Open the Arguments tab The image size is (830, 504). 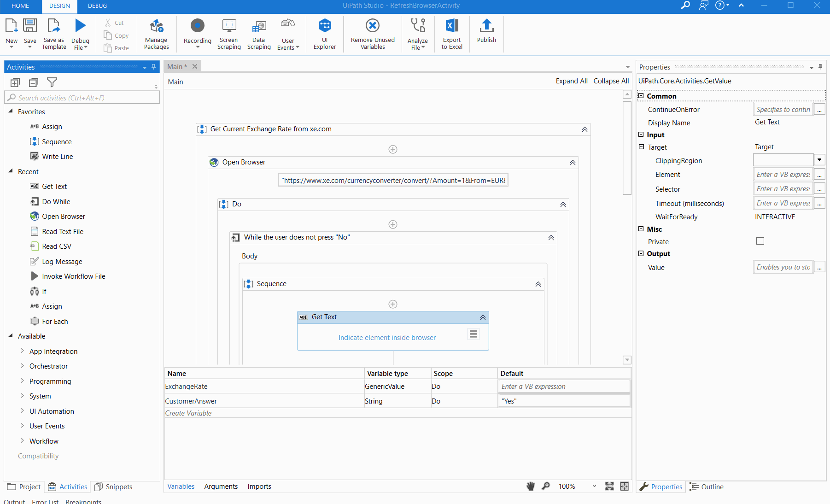(x=221, y=486)
